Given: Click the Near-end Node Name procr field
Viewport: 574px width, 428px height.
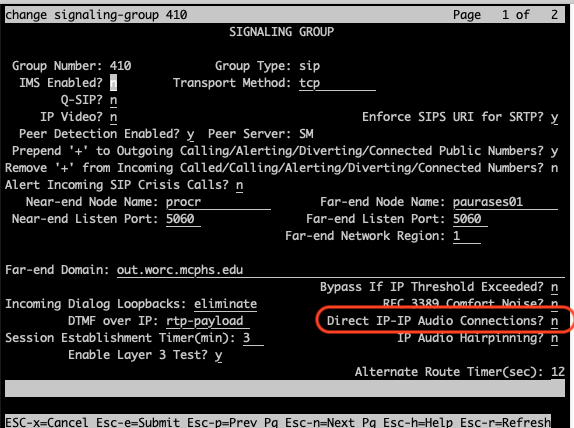Looking at the screenshot, I should [218, 202].
